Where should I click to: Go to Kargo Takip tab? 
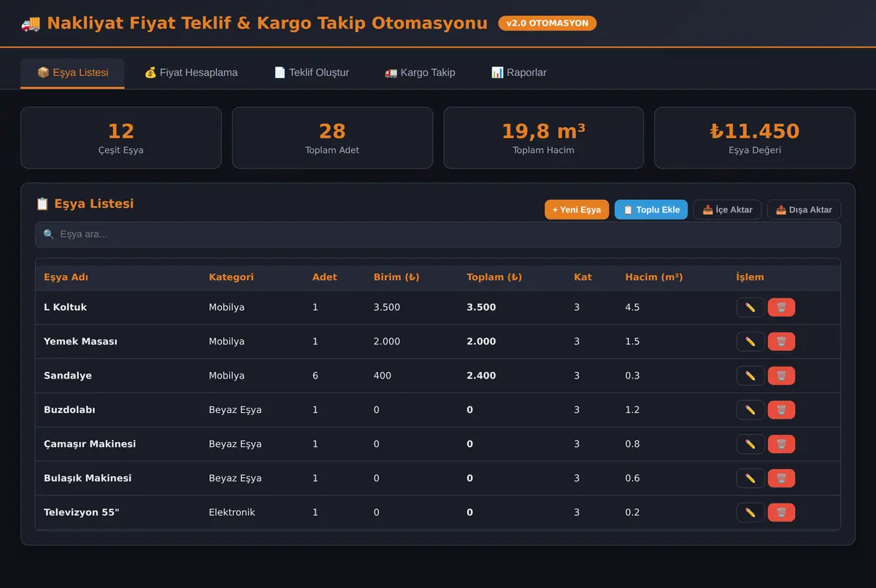click(420, 73)
